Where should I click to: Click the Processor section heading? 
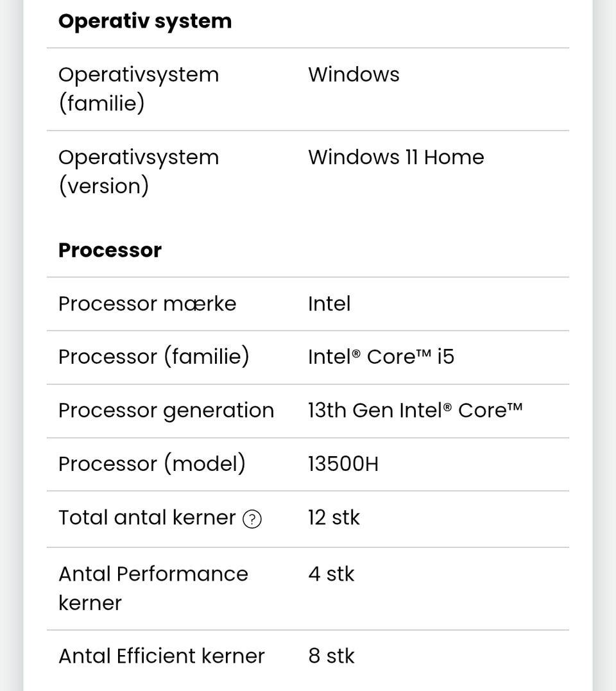point(110,250)
